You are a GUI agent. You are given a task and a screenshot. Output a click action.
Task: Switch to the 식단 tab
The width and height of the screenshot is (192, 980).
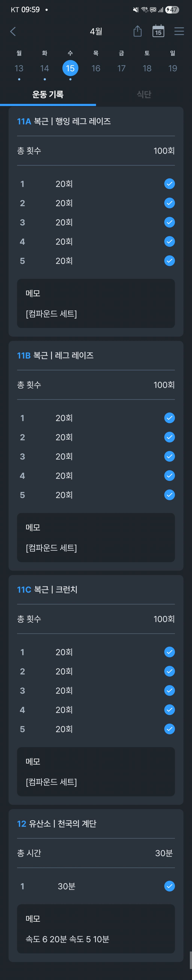pyautogui.click(x=144, y=94)
